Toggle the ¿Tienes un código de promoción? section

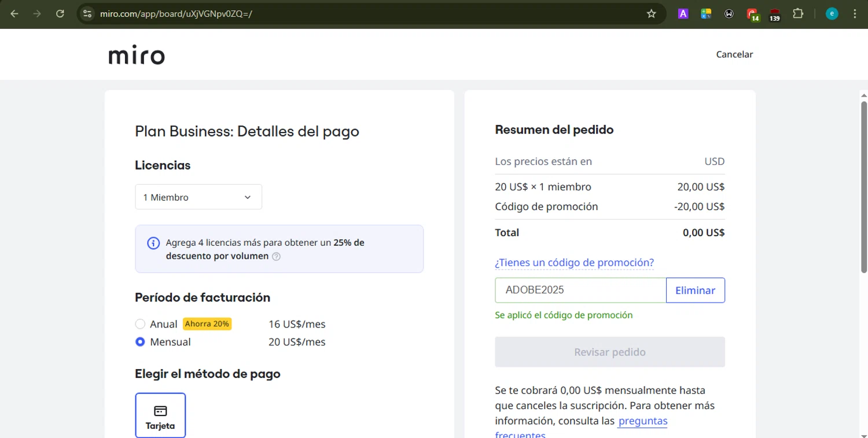point(574,263)
